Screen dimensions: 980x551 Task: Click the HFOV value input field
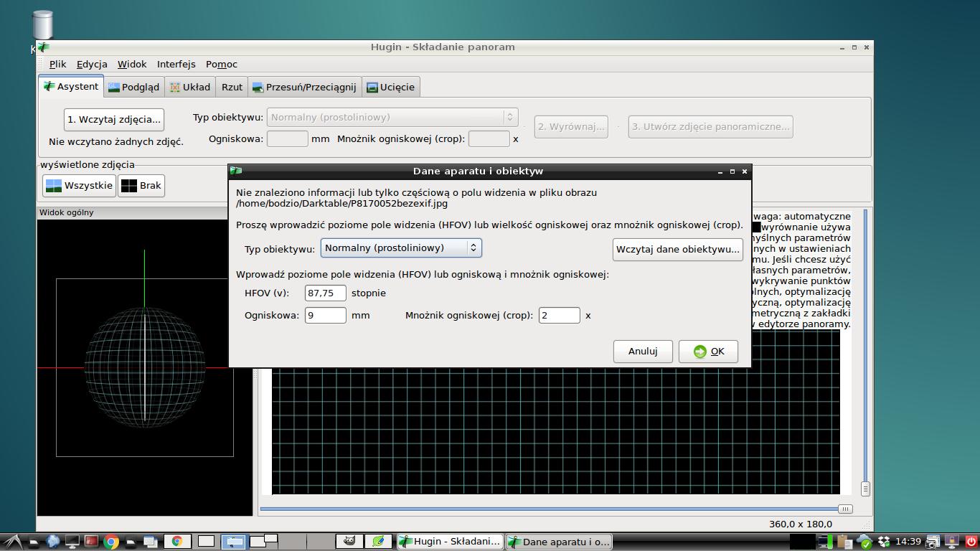(x=325, y=293)
